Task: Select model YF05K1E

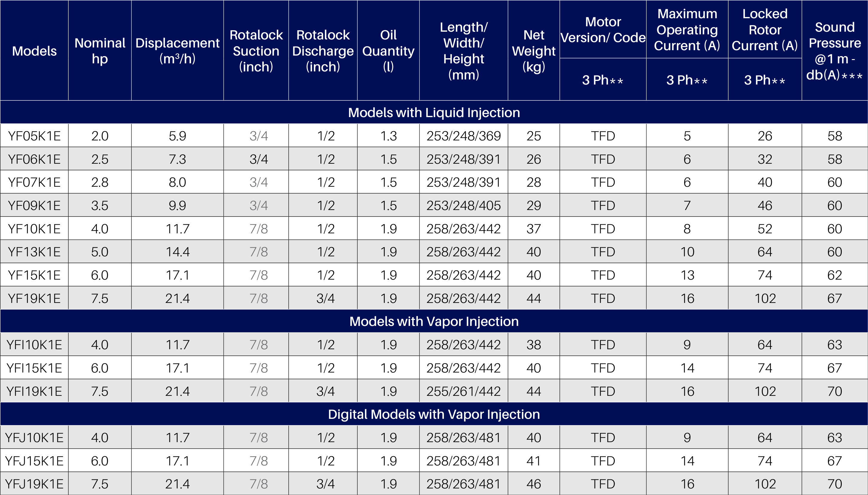Action: [34, 136]
